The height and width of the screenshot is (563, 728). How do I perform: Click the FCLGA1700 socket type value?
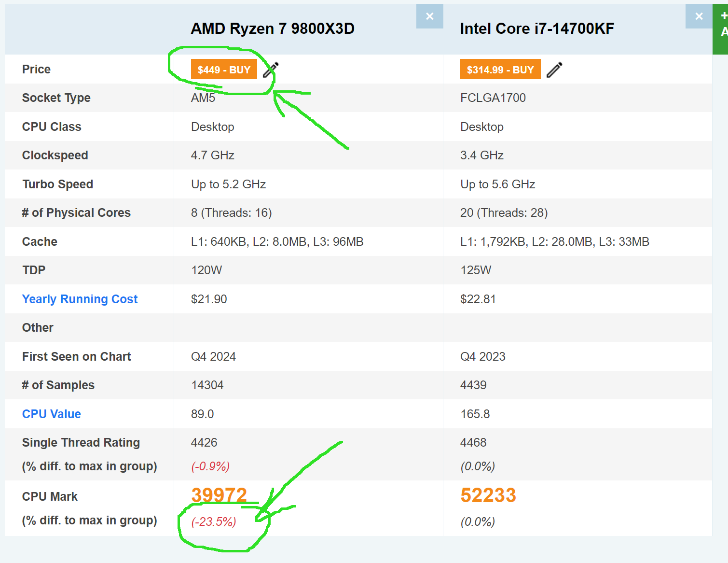pos(493,98)
